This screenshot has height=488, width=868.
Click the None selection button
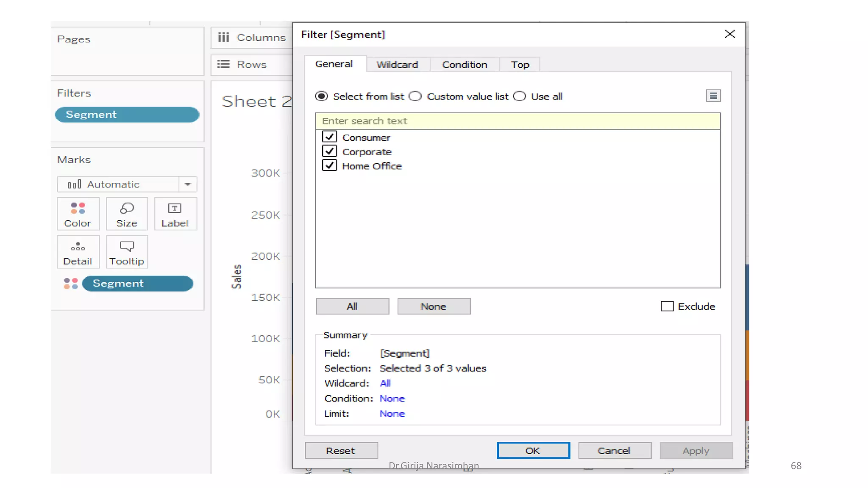point(434,306)
